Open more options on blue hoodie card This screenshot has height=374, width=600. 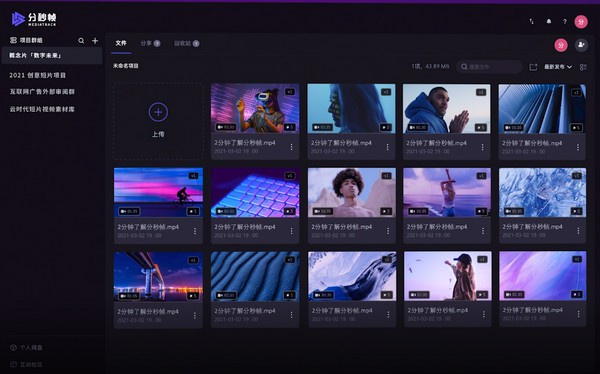point(483,147)
